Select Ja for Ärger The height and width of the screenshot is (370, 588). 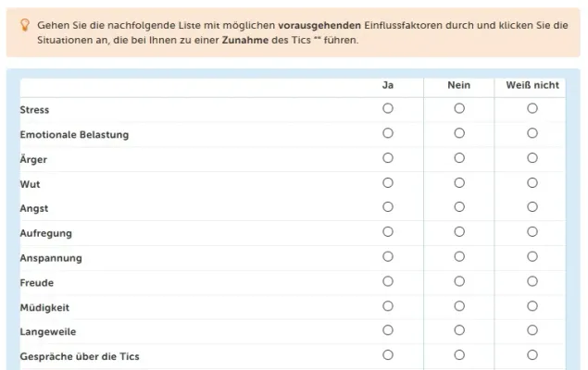click(388, 157)
